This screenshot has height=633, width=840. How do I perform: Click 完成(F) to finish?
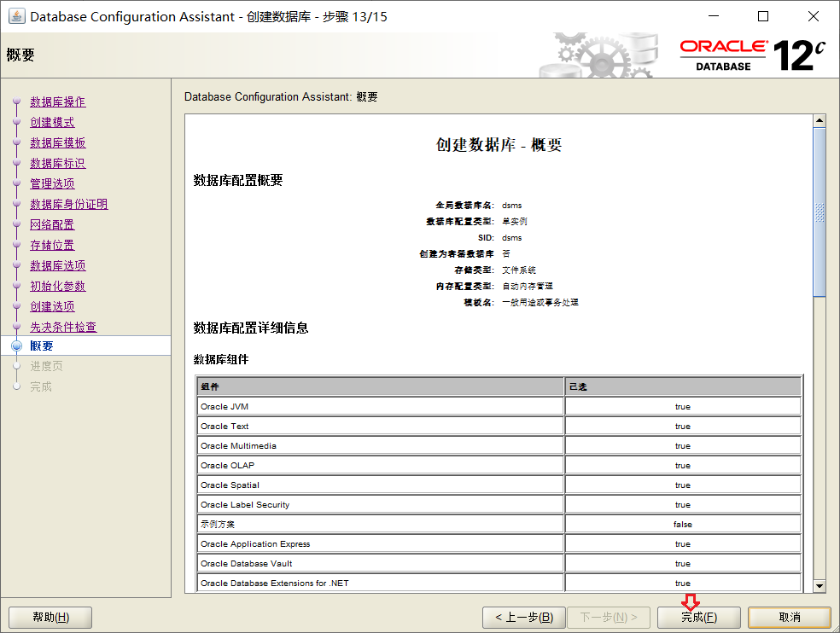698,618
